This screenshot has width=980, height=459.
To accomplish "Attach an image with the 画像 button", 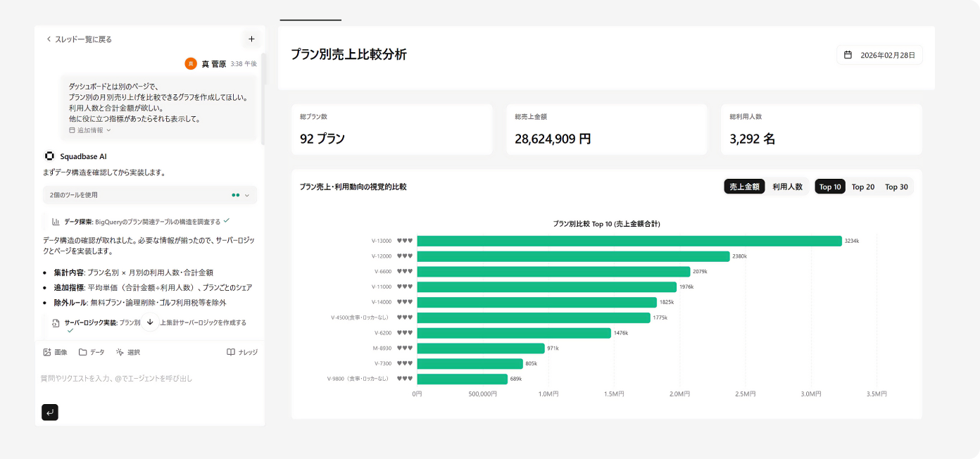I will [x=55, y=352].
